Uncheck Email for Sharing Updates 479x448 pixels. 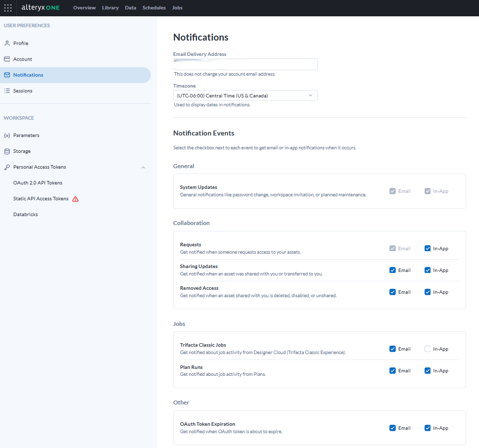click(x=392, y=270)
